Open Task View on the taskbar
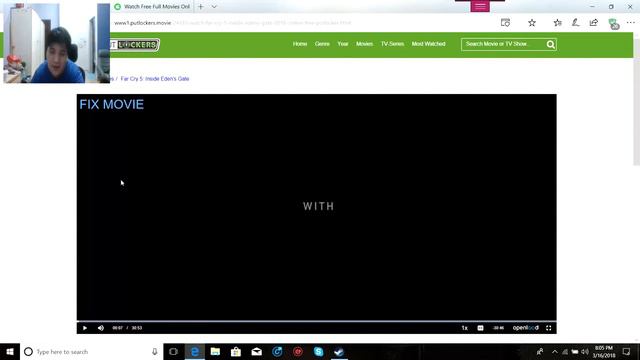The image size is (640, 360). click(173, 351)
